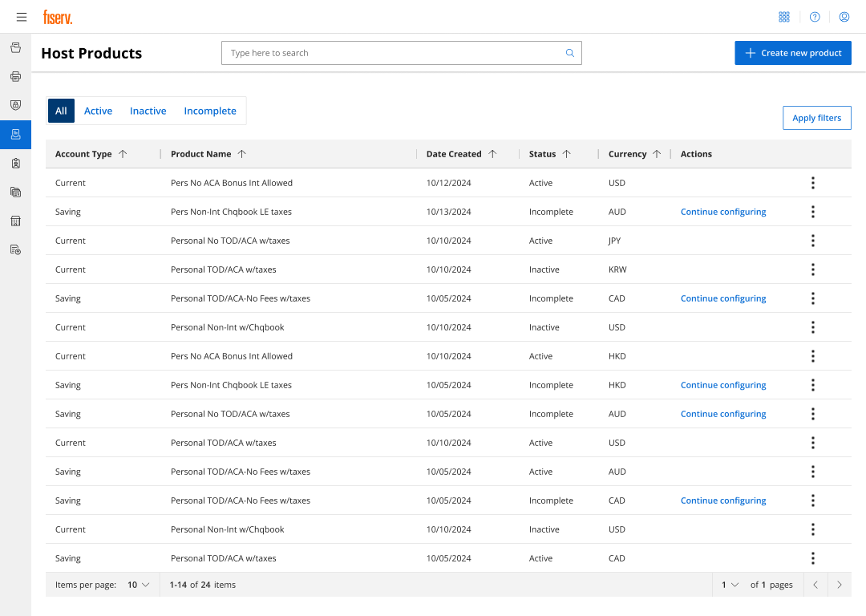Open the printer sidebar icon
Viewport: 866px width, 616px height.
(15, 76)
